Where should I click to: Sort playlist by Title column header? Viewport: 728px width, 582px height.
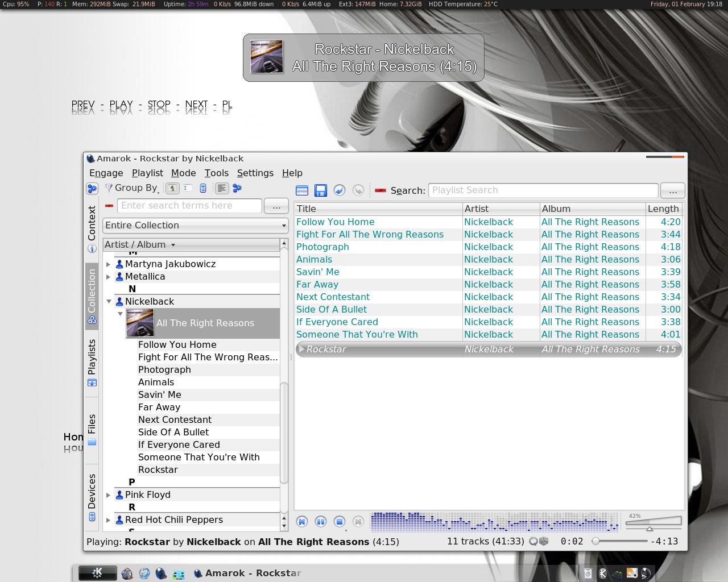[x=378, y=209]
